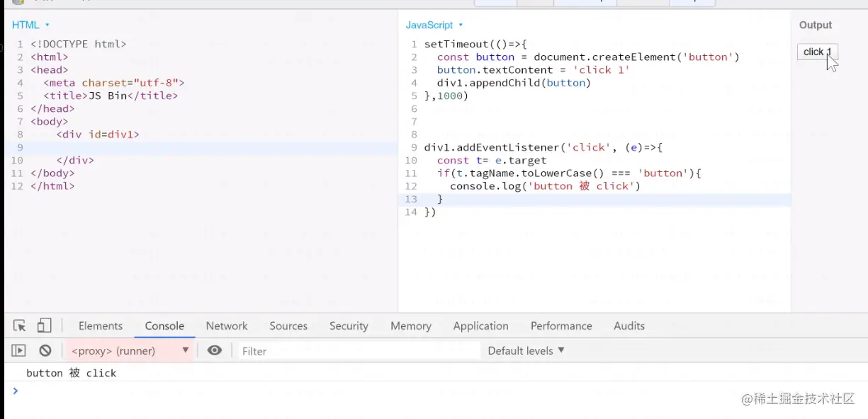868x419 pixels.
Task: Click the <meta charset="utf-8"> line
Action: click(x=113, y=83)
